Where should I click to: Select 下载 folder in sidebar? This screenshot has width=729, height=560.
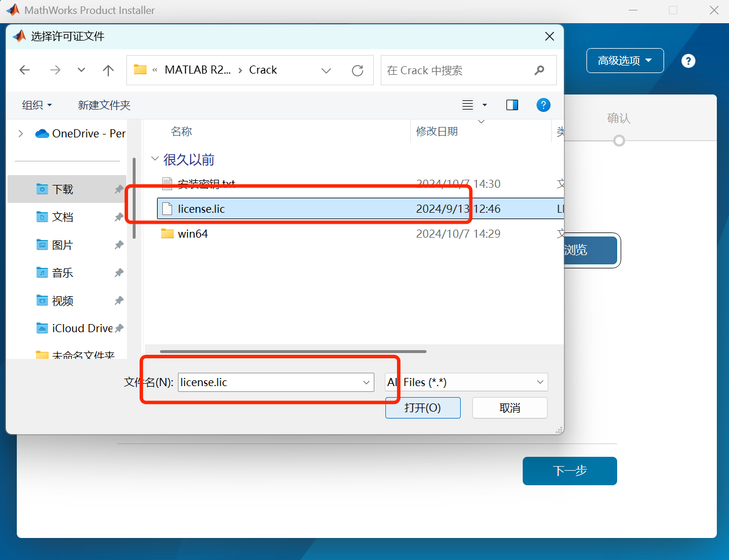coord(67,189)
